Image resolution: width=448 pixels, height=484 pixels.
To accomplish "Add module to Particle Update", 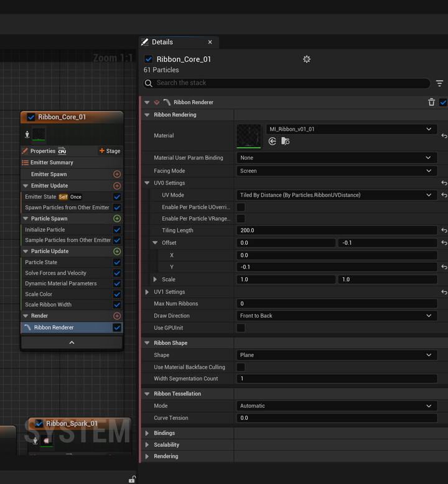I will pyautogui.click(x=117, y=251).
